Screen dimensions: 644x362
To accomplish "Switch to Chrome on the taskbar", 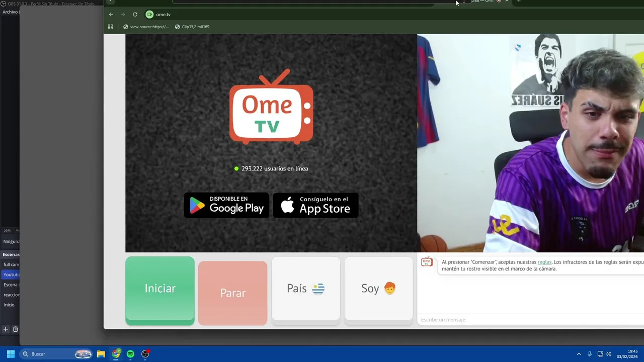I will 116,354.
